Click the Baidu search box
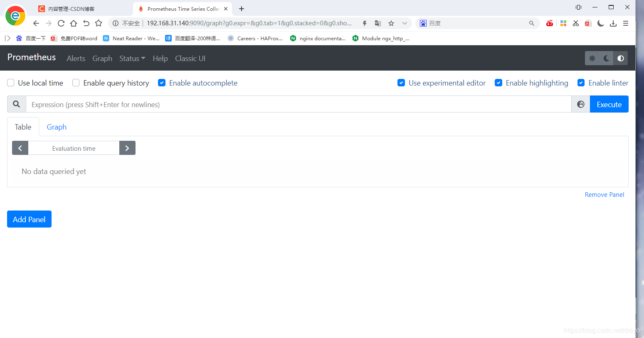This screenshot has width=644, height=338. tap(477, 23)
